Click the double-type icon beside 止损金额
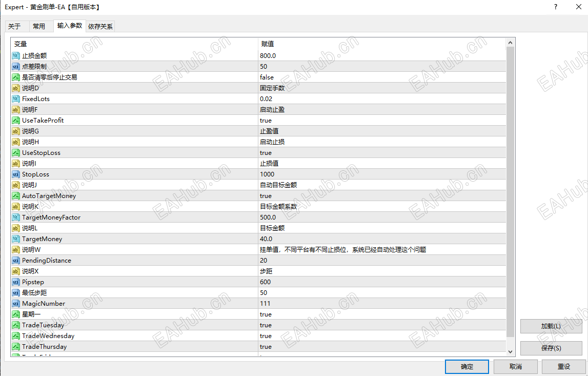588x376 pixels. [x=16, y=55]
